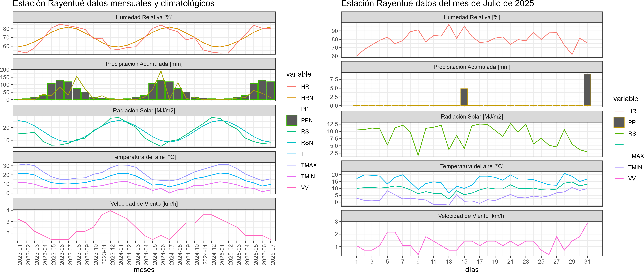Click the 2024-06 monthly precipitation bar
The image size is (644, 272).
161,90
